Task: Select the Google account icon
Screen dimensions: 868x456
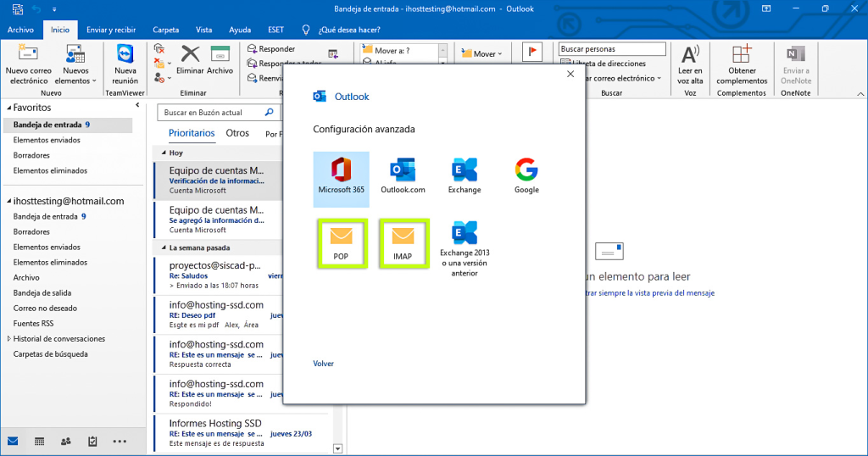Action: (526, 175)
